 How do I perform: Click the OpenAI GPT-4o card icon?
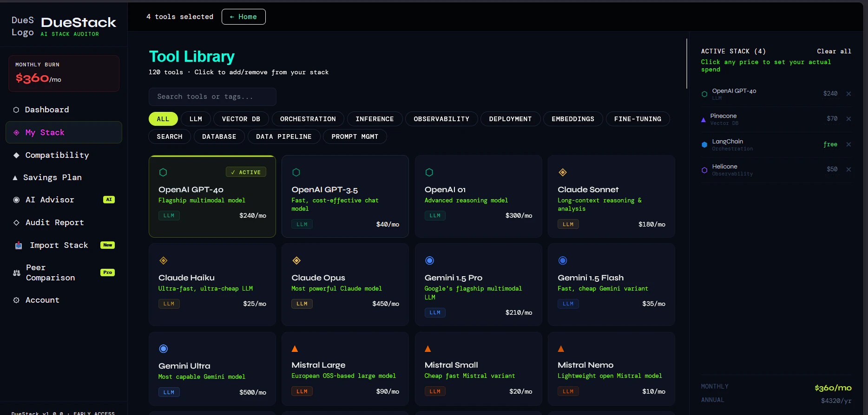point(163,172)
